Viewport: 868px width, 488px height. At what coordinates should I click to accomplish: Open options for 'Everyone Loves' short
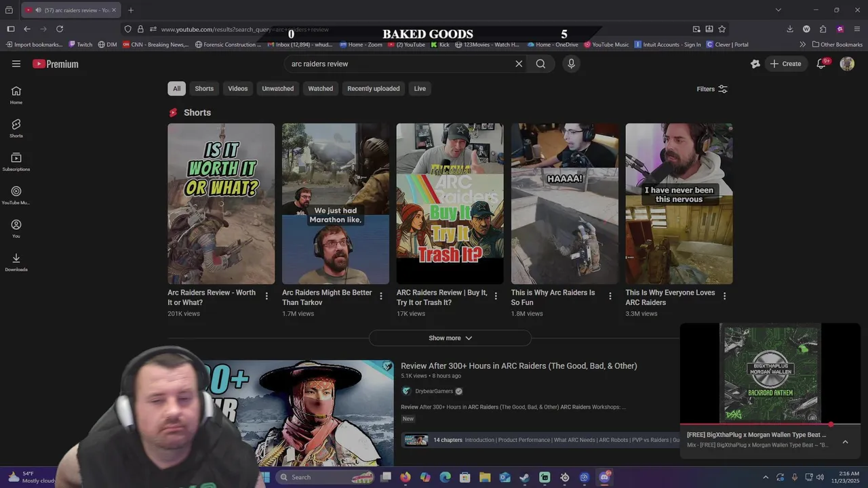click(724, 296)
